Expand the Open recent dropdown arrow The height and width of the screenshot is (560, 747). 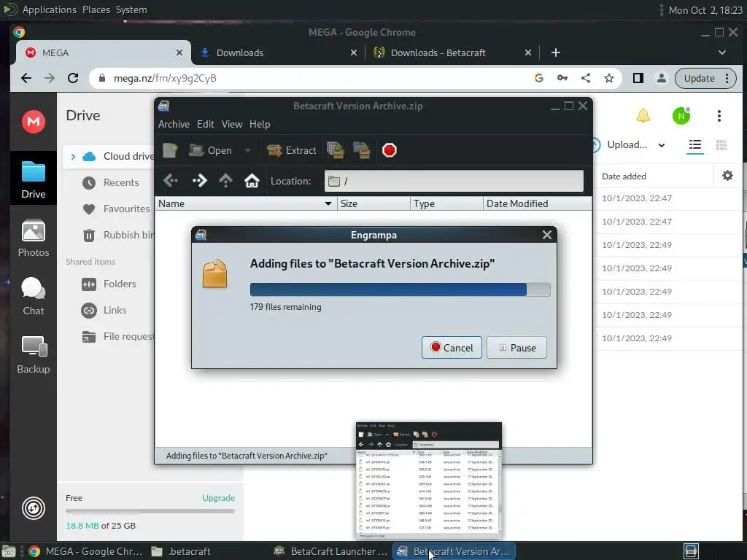coord(248,150)
